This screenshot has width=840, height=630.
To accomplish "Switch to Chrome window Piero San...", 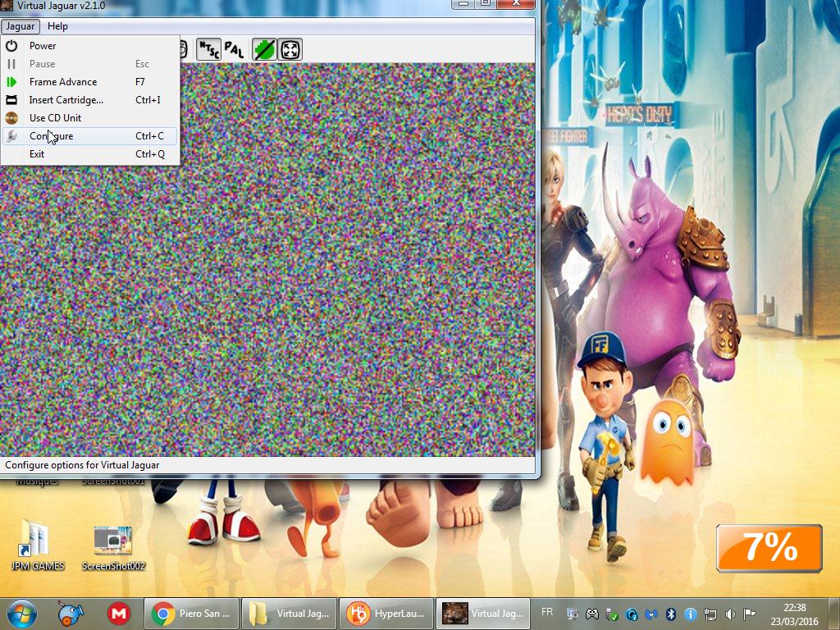I will tap(192, 614).
